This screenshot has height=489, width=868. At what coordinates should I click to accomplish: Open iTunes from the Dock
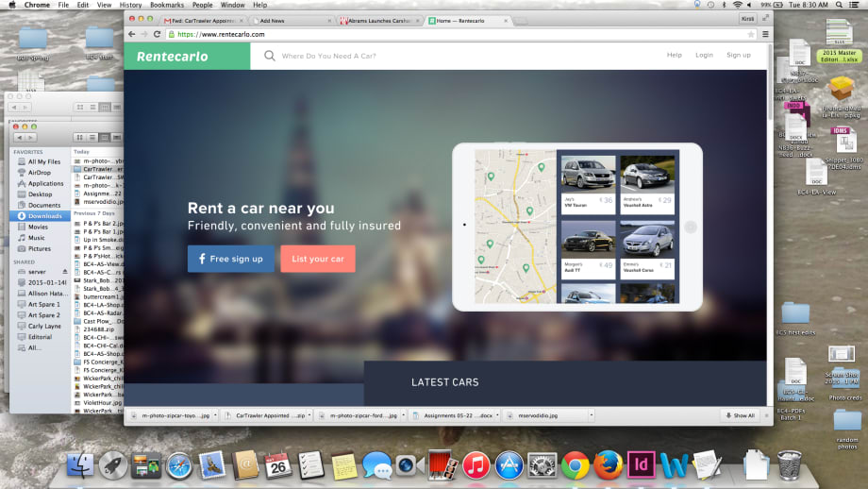point(476,465)
